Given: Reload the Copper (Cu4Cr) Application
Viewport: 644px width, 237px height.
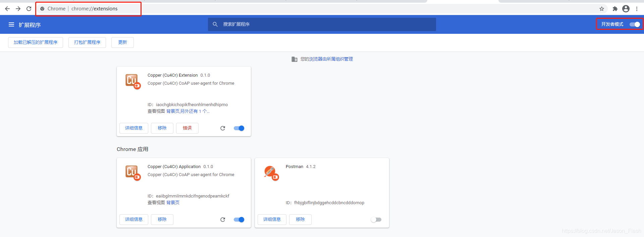Looking at the screenshot, I should [223, 220].
